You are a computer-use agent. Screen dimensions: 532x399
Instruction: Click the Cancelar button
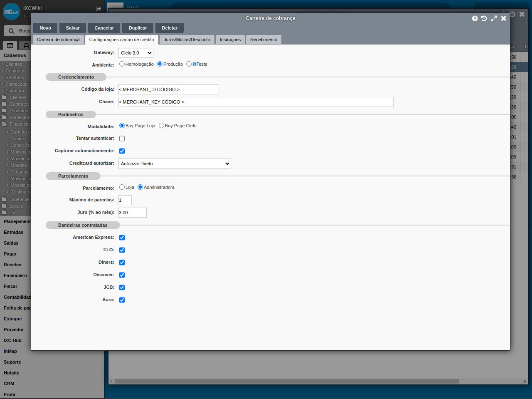tap(104, 28)
